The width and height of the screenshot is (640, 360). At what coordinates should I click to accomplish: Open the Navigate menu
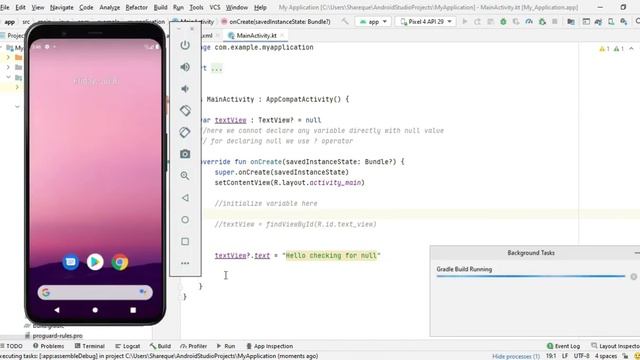pos(61,7)
